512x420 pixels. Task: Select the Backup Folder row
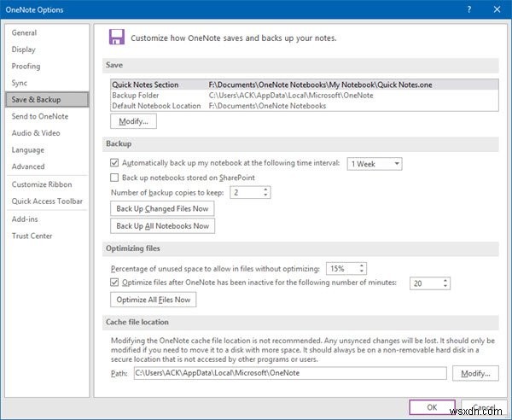point(305,95)
